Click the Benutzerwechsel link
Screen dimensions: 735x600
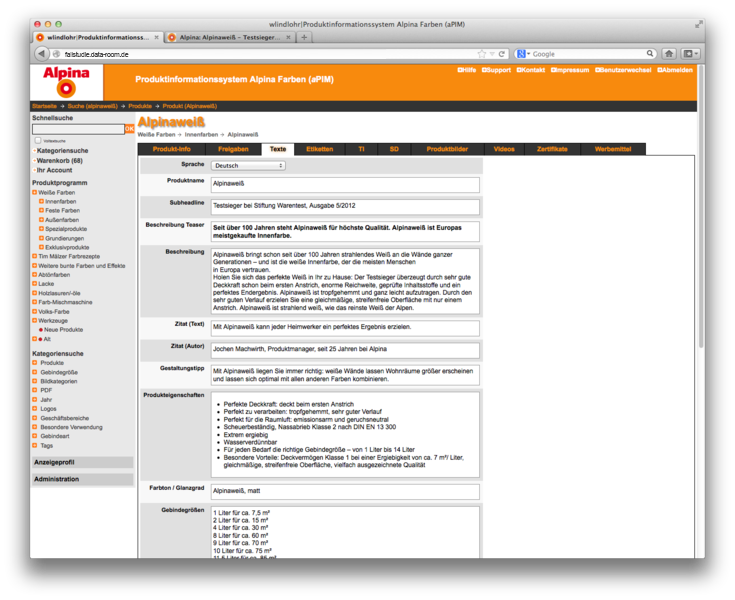click(623, 70)
